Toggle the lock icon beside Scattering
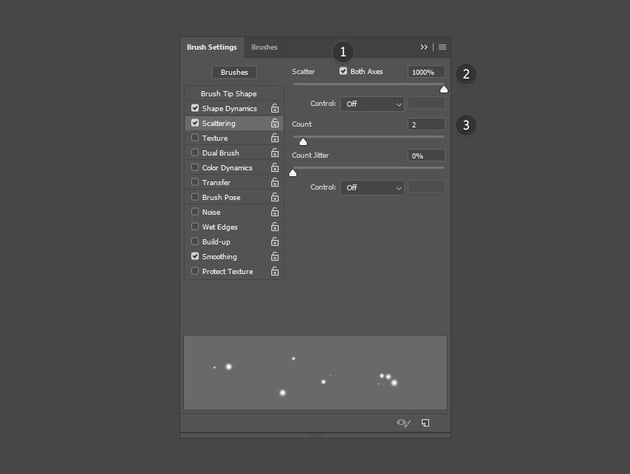Screen dimensions: 630x474 point(275,123)
